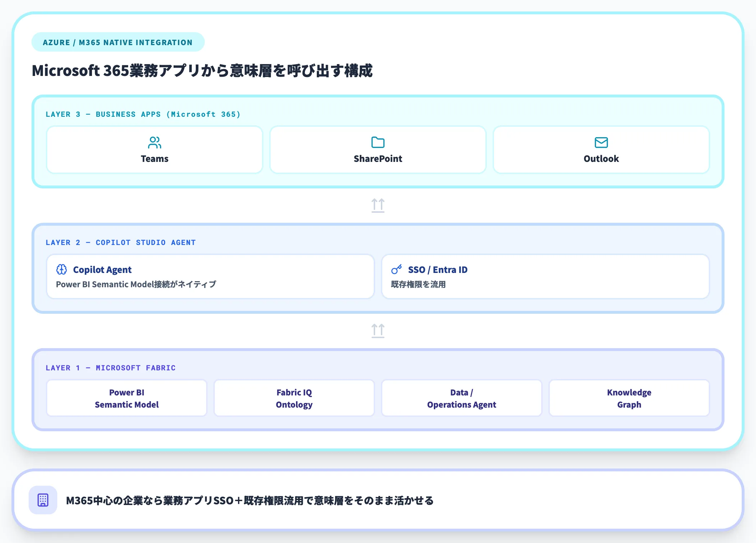Click the up arrows above Layer 1

coord(378,331)
